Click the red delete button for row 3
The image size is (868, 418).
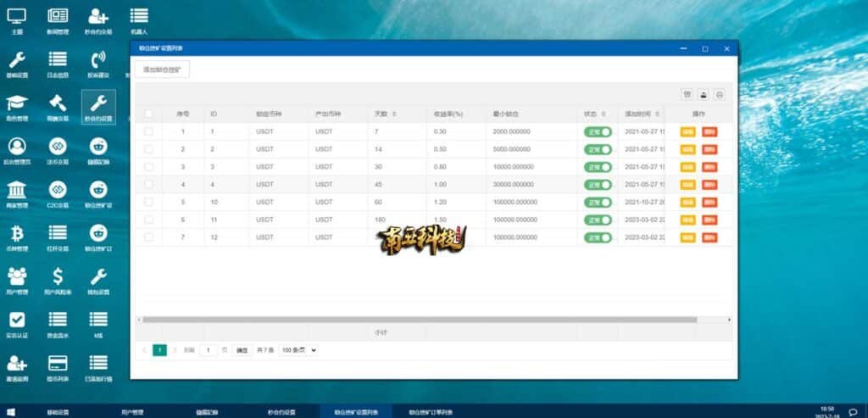pos(709,167)
